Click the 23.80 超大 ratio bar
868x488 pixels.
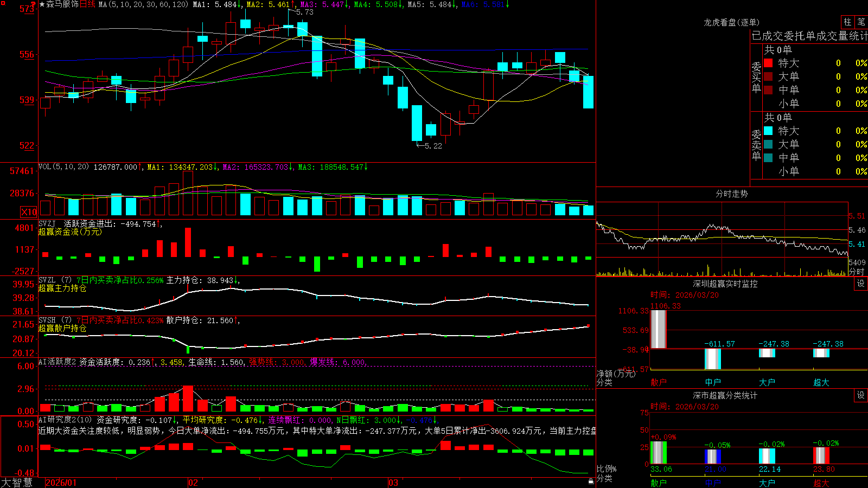click(821, 455)
